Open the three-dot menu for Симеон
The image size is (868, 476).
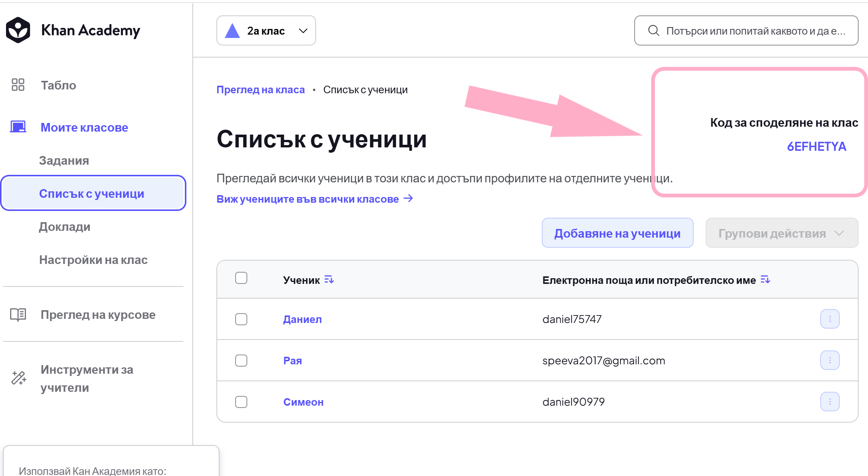830,402
